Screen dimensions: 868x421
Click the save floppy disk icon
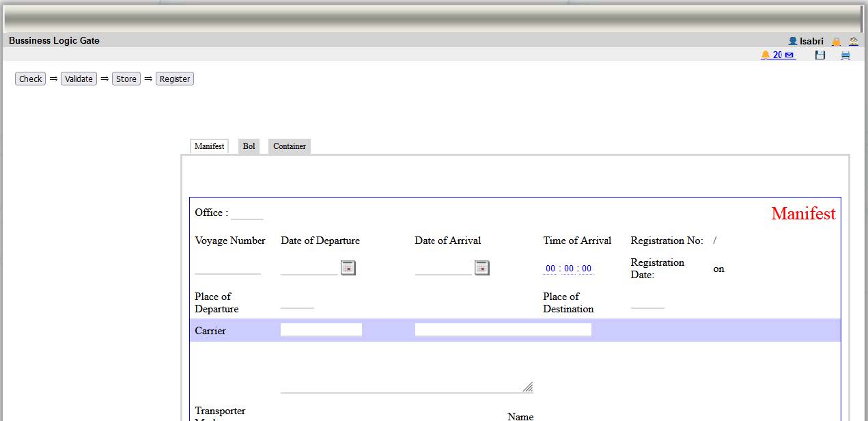point(820,55)
